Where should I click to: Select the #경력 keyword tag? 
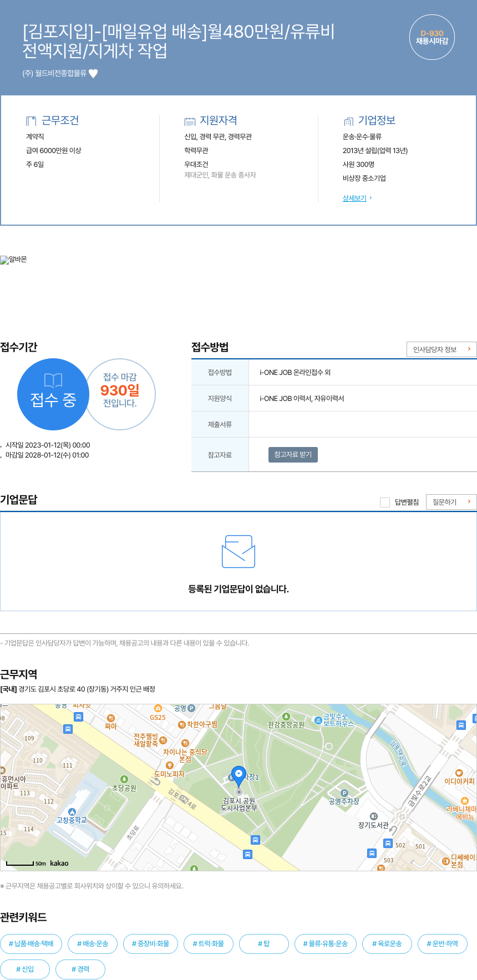pyautogui.click(x=80, y=969)
